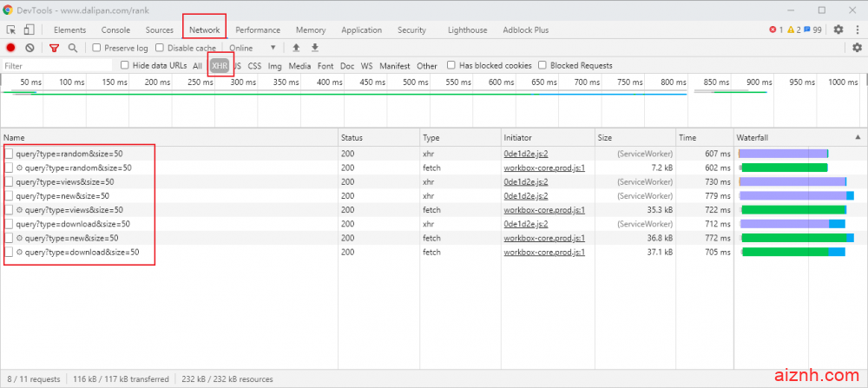
Task: Open the Online throttling dropdown
Action: point(253,48)
